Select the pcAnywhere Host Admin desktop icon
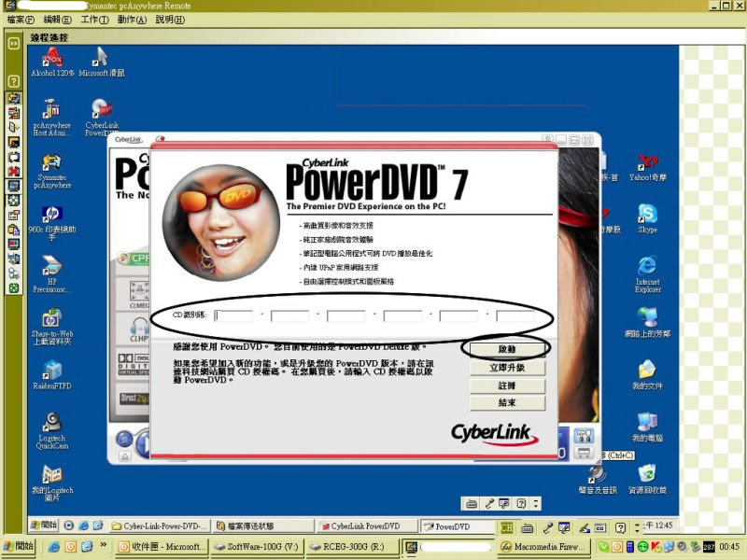The width and height of the screenshot is (747, 560). [52, 118]
